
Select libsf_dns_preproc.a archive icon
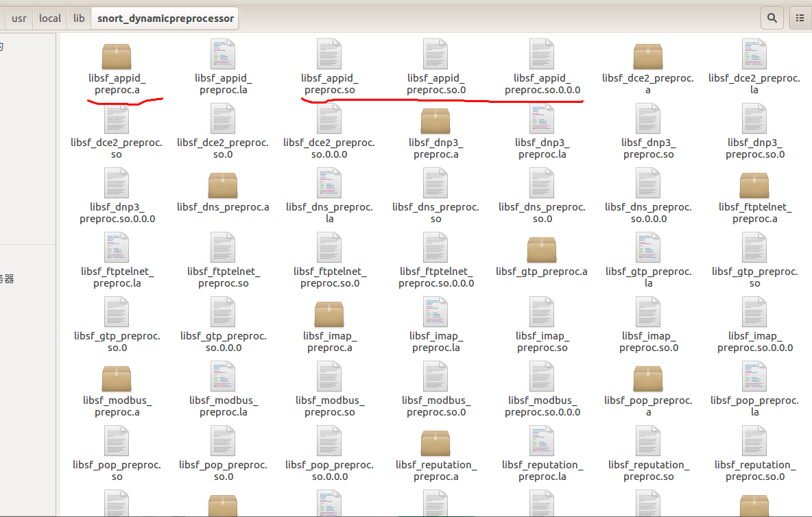coord(223,185)
